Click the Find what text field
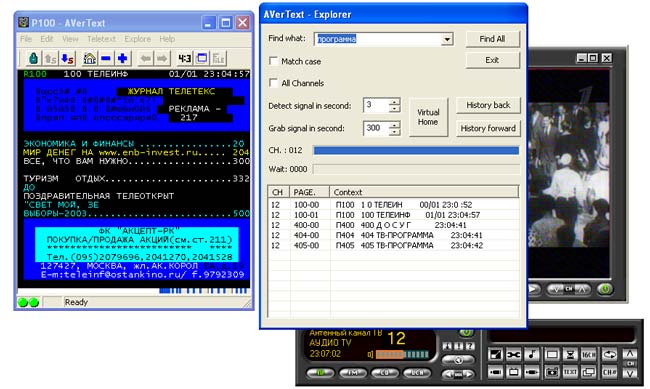This screenshot has width=650, height=389. tap(378, 39)
